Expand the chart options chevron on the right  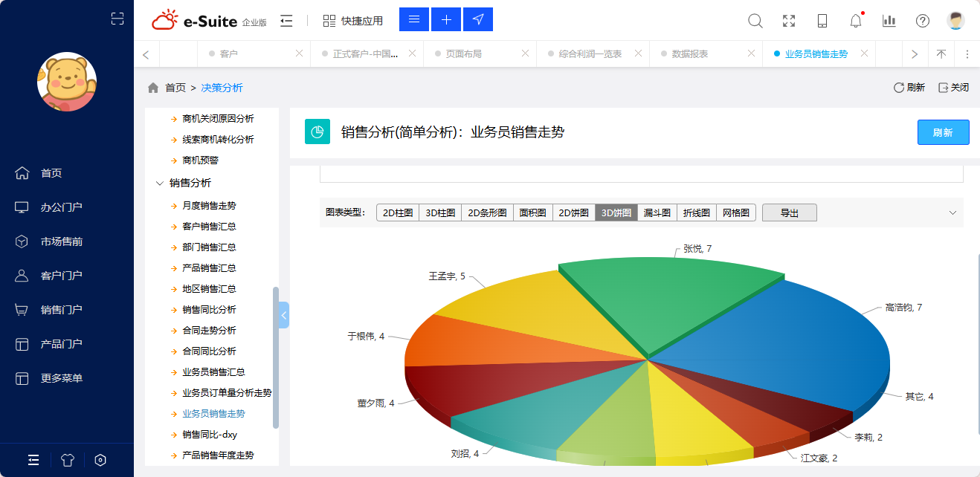coord(952,212)
